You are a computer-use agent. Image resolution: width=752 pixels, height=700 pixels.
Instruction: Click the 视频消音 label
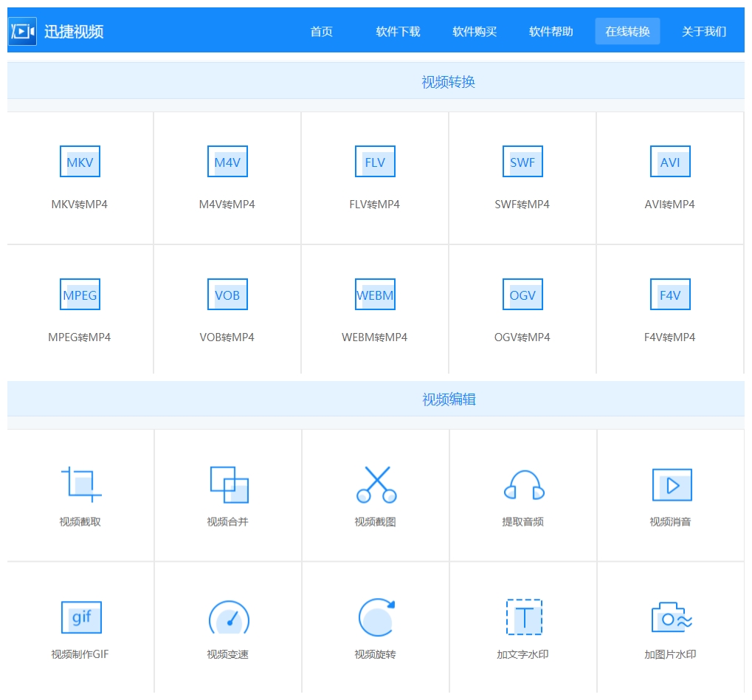[671, 522]
